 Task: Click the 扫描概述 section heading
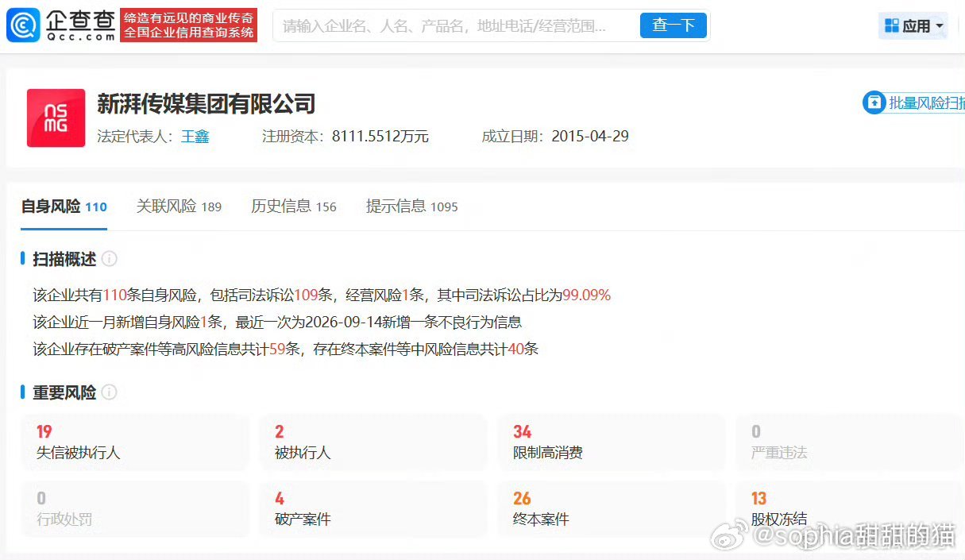tap(64, 259)
